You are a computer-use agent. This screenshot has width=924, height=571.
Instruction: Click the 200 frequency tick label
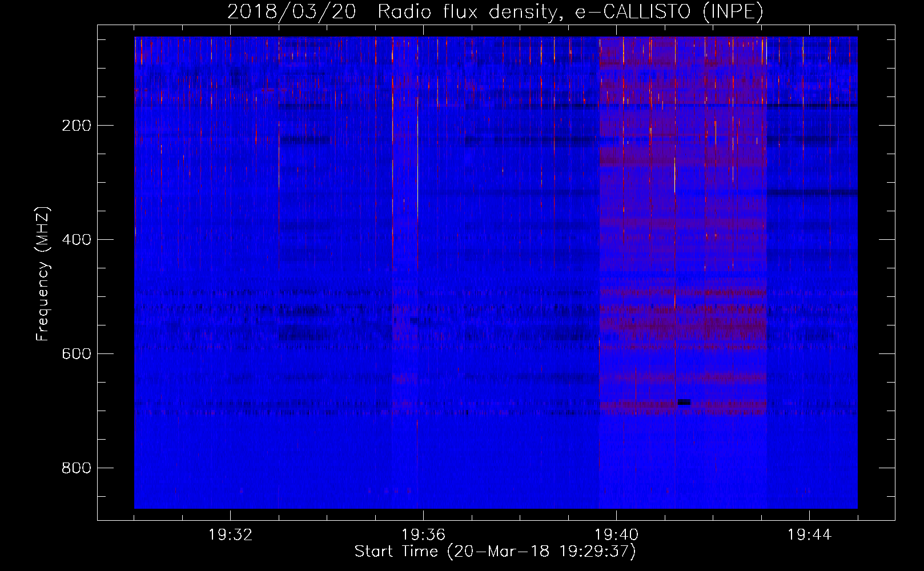(x=77, y=126)
